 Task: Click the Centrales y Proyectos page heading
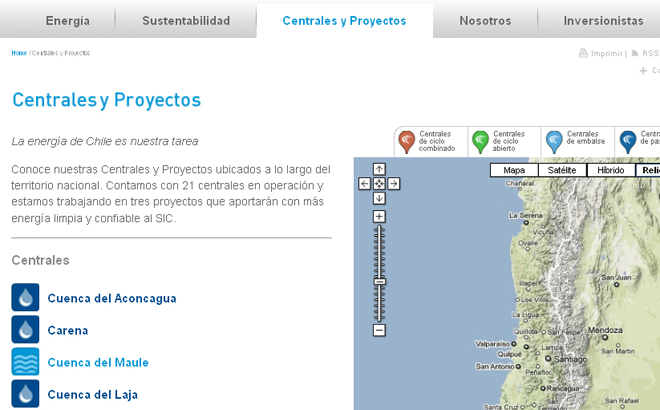click(106, 100)
